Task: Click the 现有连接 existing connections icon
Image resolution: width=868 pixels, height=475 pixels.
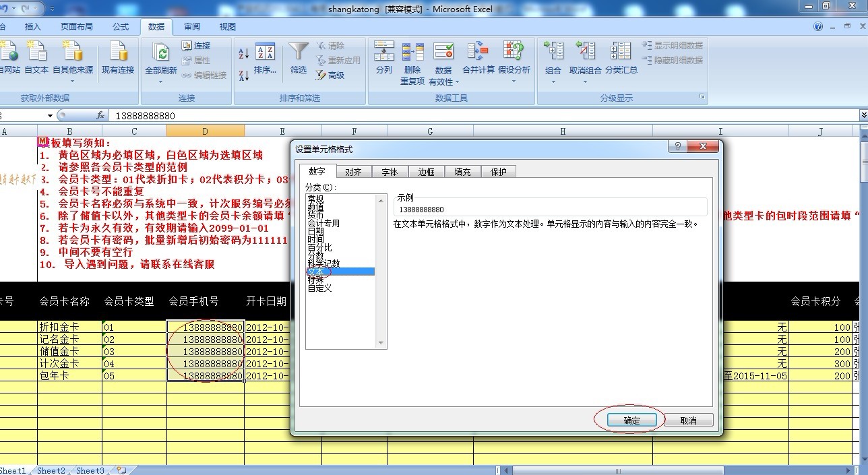Action: (x=118, y=53)
